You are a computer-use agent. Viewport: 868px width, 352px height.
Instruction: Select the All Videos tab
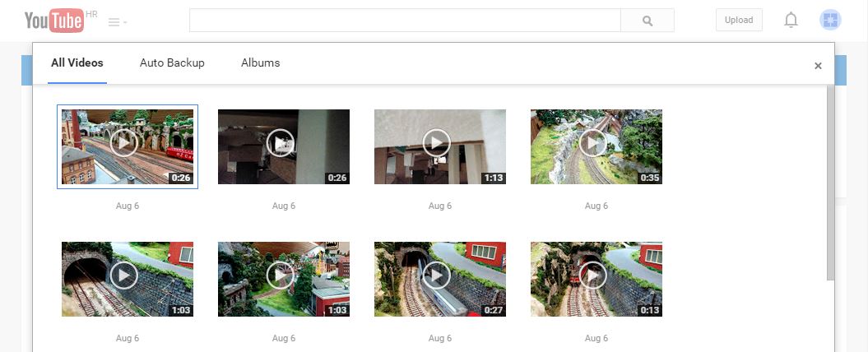point(77,63)
